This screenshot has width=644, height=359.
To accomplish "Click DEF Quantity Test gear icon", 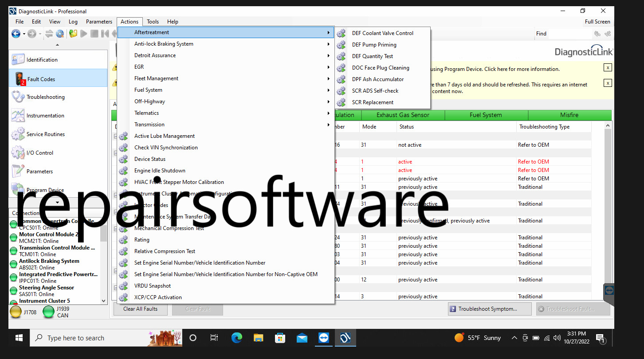I will click(x=341, y=56).
